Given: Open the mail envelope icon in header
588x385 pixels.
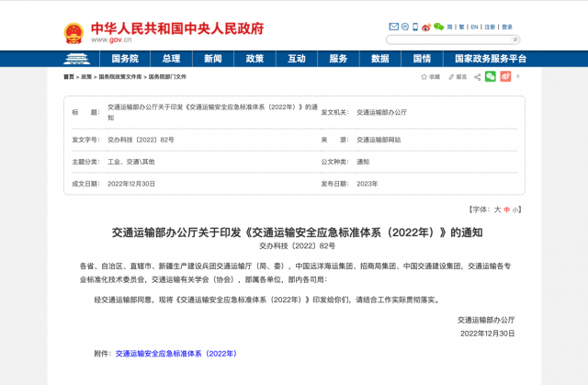Looking at the screenshot, I should (394, 27).
